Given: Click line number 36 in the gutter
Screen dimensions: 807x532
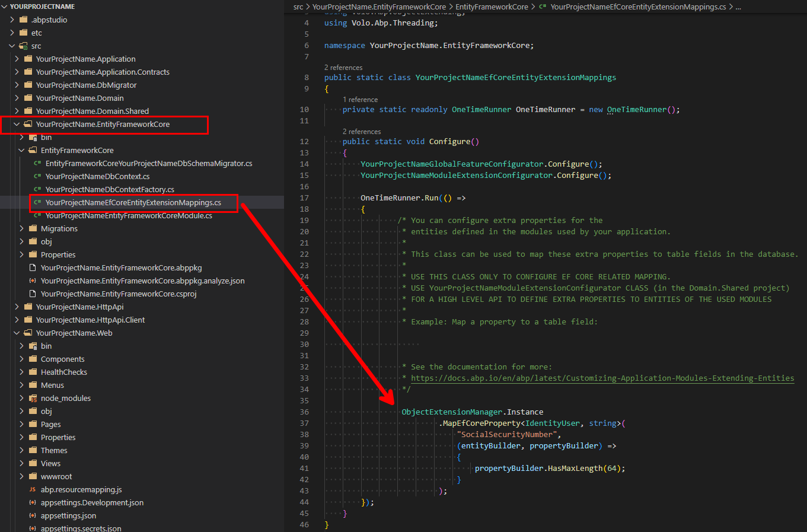Looking at the screenshot, I should point(304,412).
